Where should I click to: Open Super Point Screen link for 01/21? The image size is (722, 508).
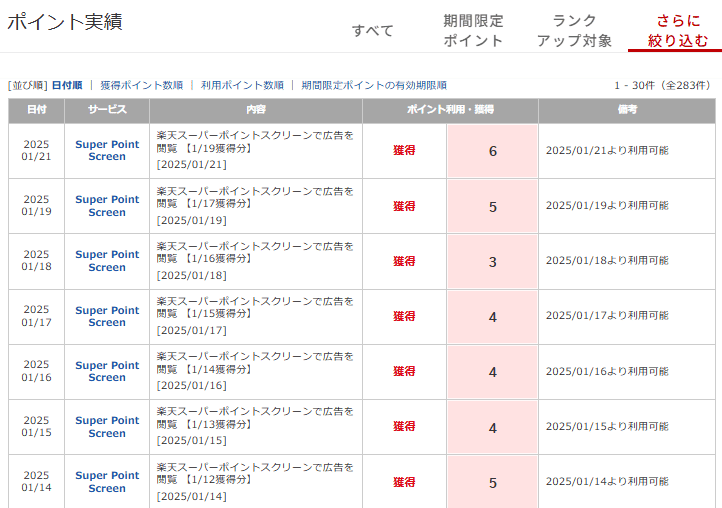coord(107,150)
